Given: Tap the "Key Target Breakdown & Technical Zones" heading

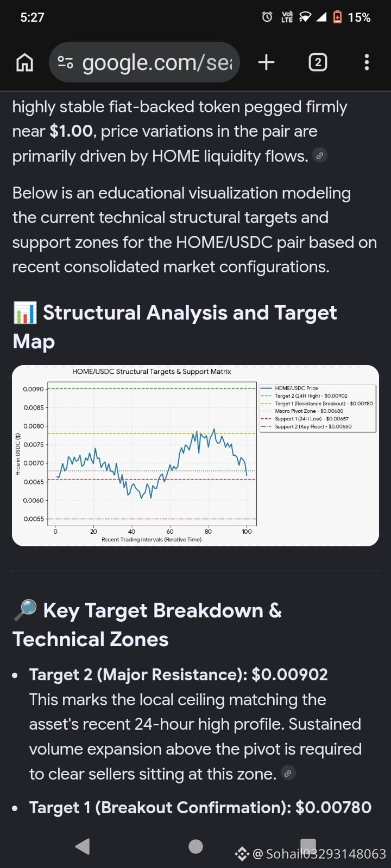Looking at the screenshot, I should pyautogui.click(x=147, y=624).
